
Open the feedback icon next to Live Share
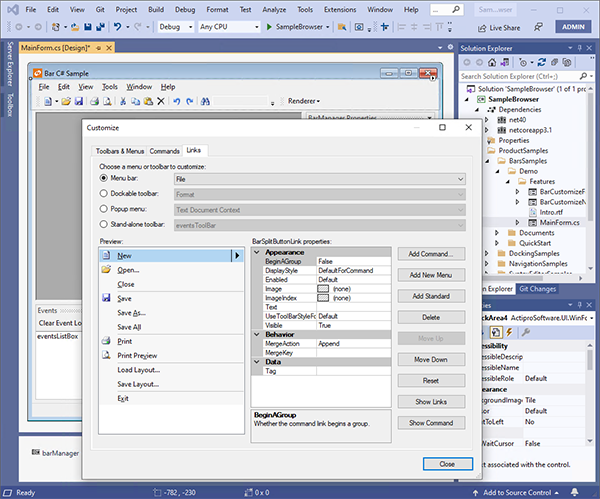coord(538,27)
